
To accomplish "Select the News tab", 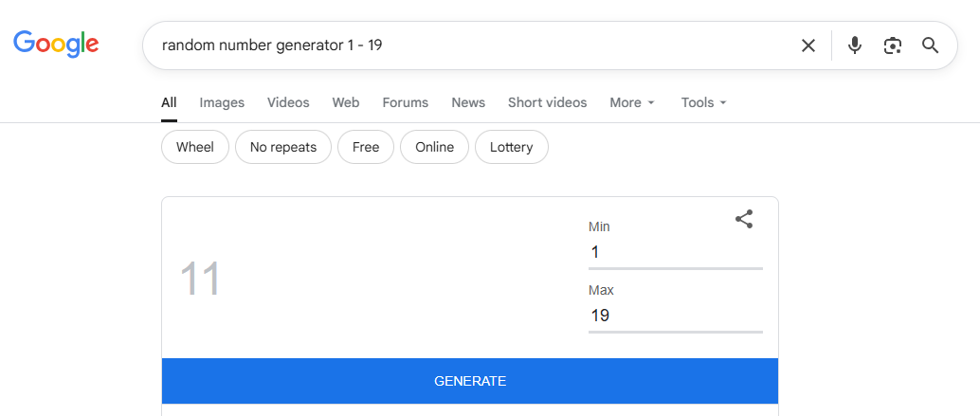I will pyautogui.click(x=468, y=102).
